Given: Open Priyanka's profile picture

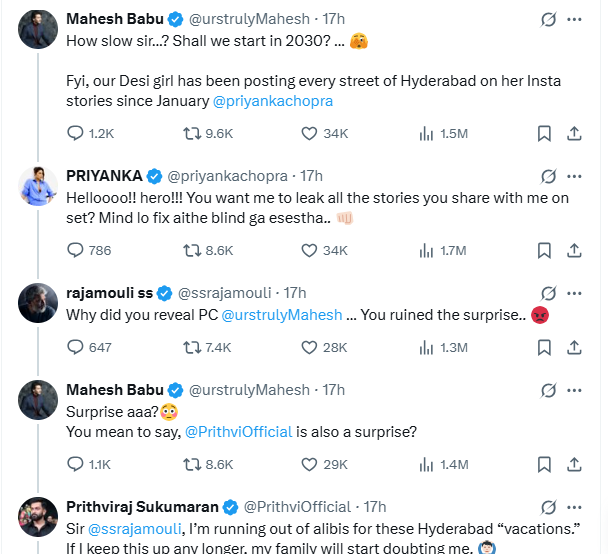Looking at the screenshot, I should coord(38,185).
